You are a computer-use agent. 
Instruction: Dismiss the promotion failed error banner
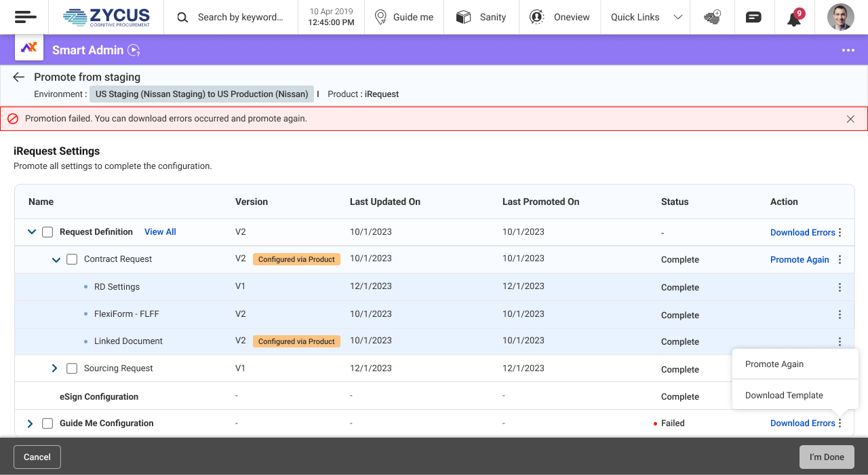pyautogui.click(x=850, y=119)
